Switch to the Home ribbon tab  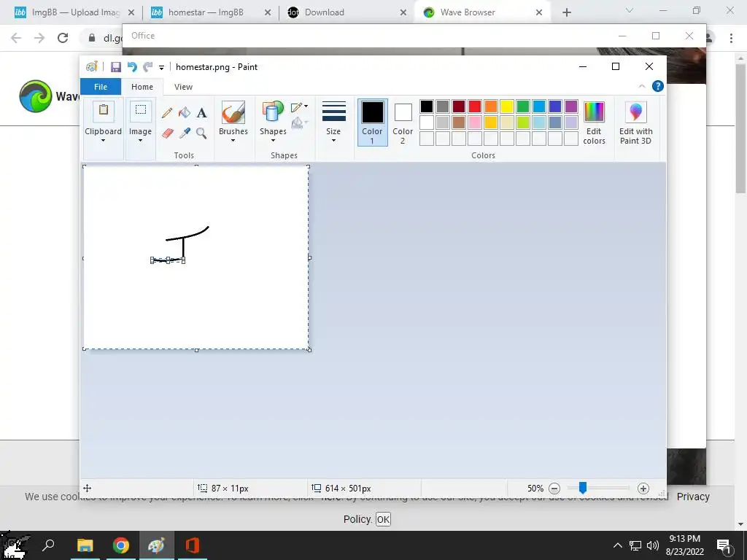[142, 87]
